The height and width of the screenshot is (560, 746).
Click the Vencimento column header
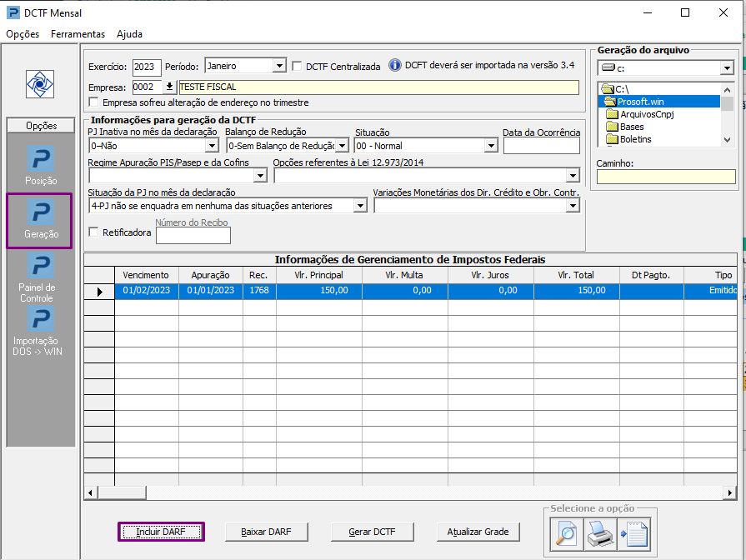coord(146,275)
